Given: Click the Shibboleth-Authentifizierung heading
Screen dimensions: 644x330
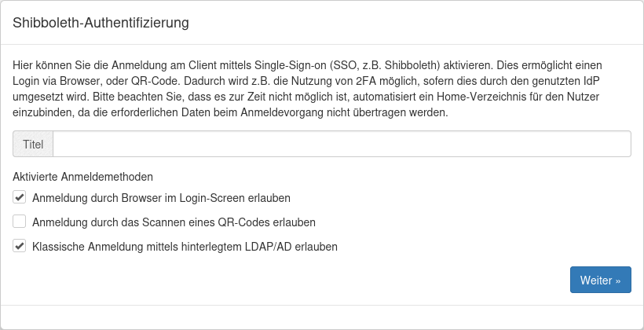Looking at the screenshot, I should coord(101,22).
